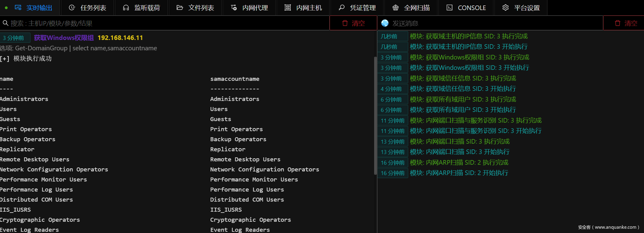Click the results panel vertical scrollbar
The height and width of the screenshot is (233, 644).
click(375, 116)
